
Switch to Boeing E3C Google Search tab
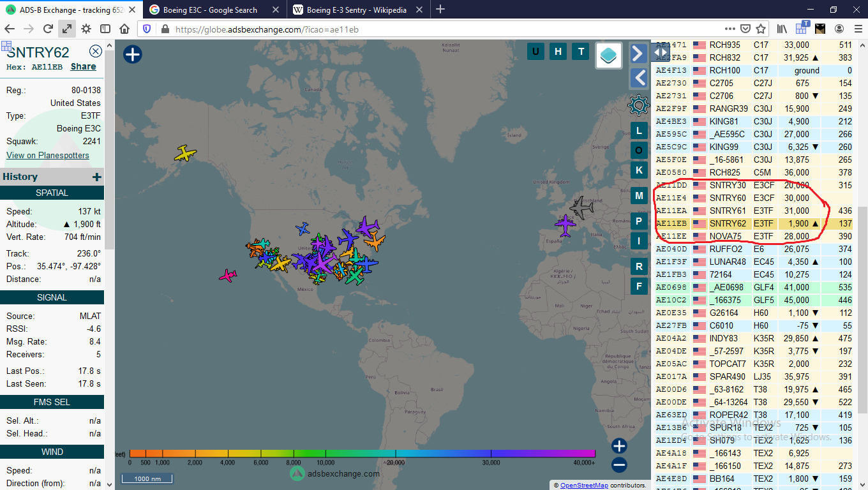click(215, 10)
